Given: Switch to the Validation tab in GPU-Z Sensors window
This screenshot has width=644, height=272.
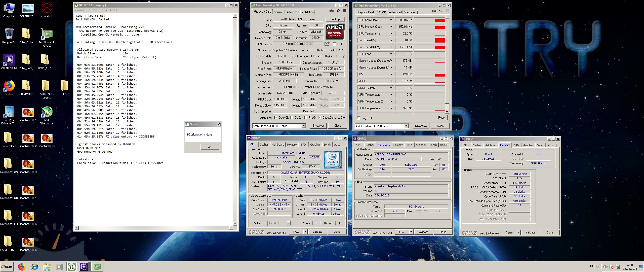Looking at the screenshot, I should point(410,12).
